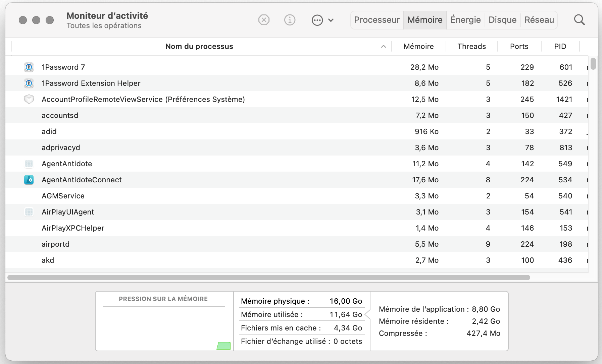Screen dimensions: 602x364
Task: Click the Mémoire résidente 2,42 Go entry
Action: [x=439, y=321]
